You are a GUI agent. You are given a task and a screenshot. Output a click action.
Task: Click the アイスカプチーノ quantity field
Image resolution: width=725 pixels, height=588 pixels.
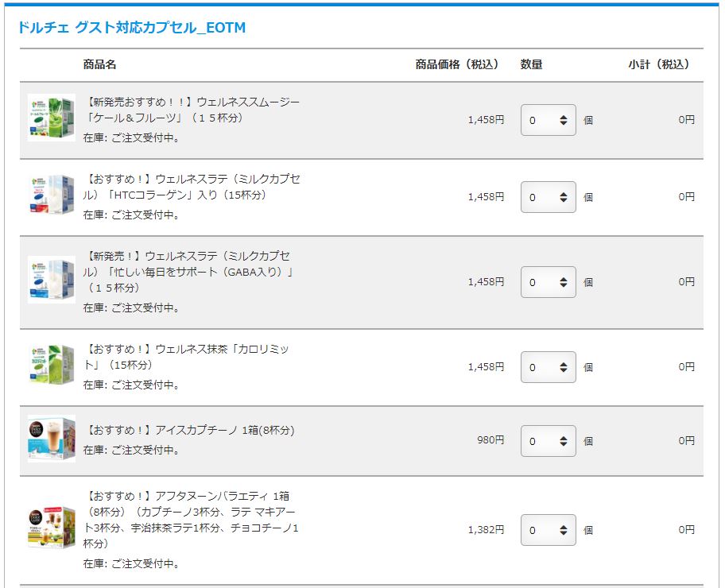click(549, 441)
